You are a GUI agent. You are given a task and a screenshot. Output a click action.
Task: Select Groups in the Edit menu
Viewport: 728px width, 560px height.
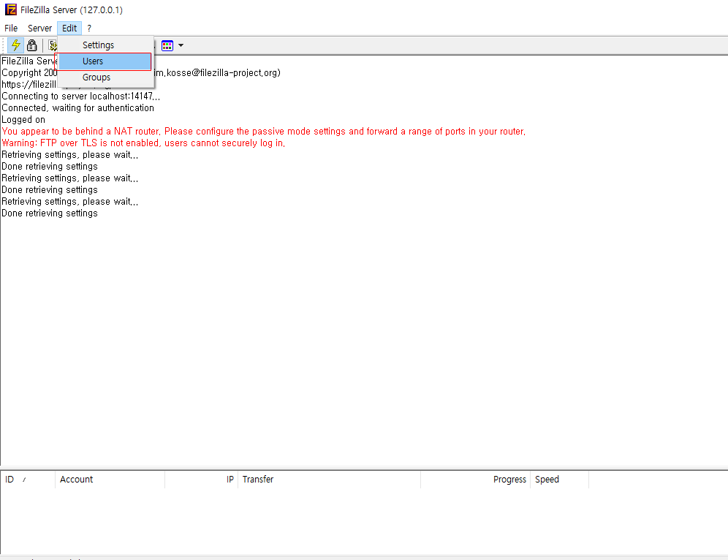(106, 77)
